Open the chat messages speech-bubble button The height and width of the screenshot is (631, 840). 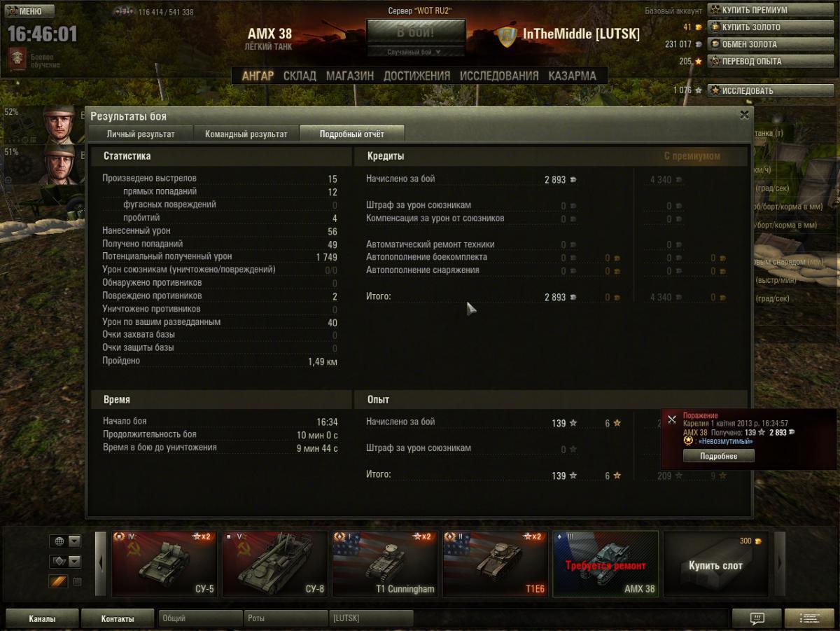tap(756, 618)
